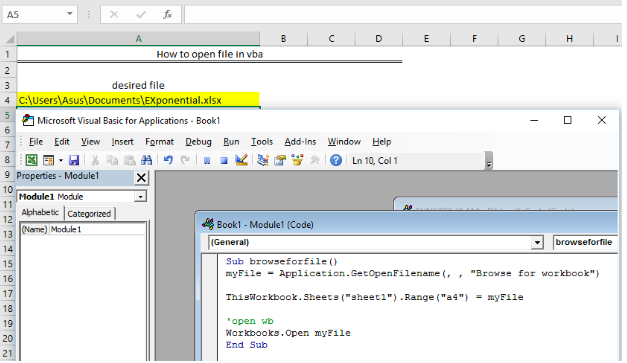Click the Module1 code window icon
Screen dimensions: 627x363
[x=208, y=224]
